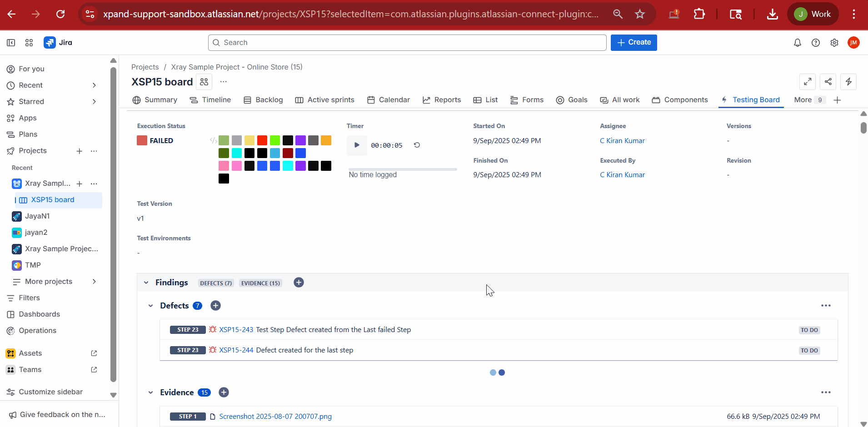Expand the More projects list
868x427 pixels.
coord(94,282)
